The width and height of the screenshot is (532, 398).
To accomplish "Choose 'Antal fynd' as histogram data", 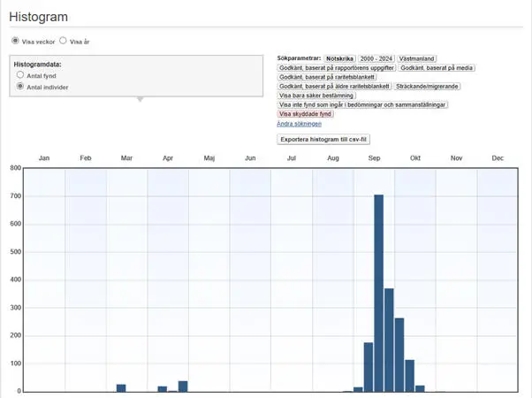I will point(20,76).
